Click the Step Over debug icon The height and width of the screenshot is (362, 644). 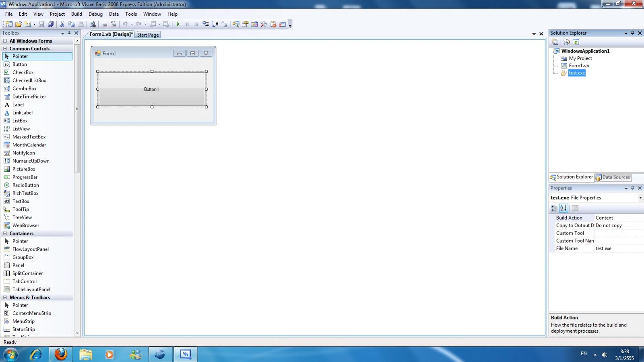coord(215,24)
